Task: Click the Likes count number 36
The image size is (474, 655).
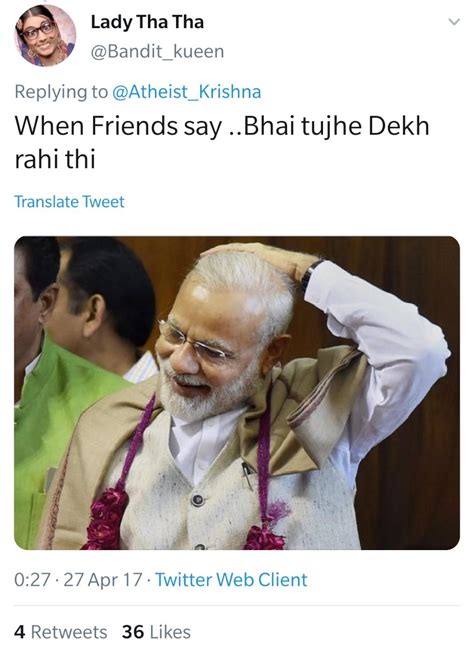Action: pos(133,632)
